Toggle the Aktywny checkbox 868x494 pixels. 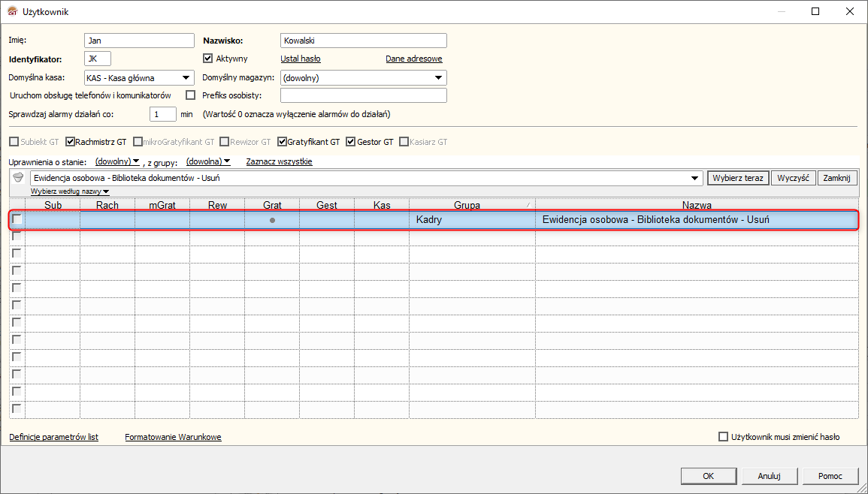[x=208, y=58]
